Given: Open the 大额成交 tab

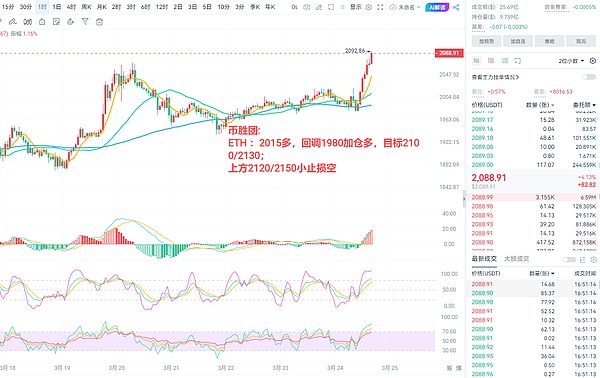Looking at the screenshot, I should coord(517,259).
